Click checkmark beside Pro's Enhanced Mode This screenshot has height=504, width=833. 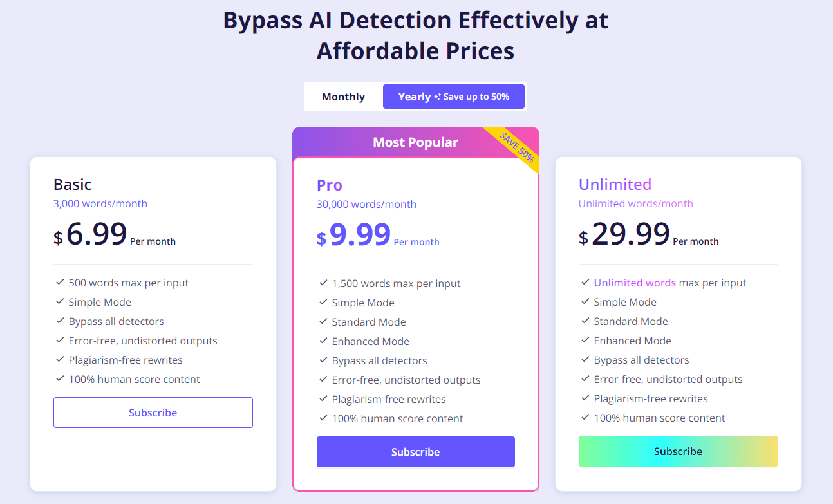point(323,341)
